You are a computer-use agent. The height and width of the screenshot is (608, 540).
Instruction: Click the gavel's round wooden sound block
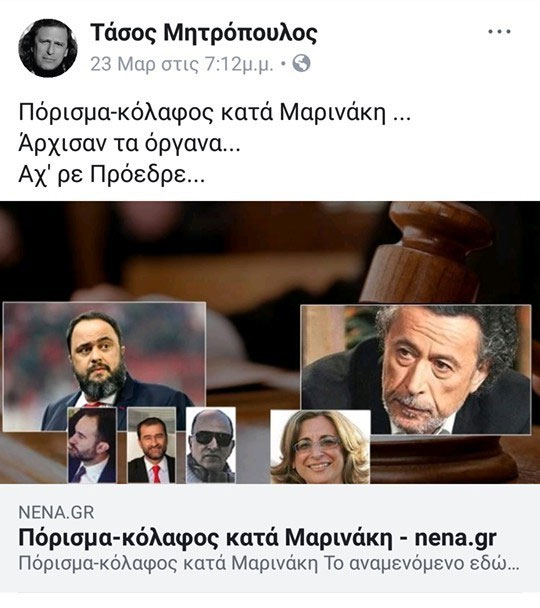click(444, 458)
